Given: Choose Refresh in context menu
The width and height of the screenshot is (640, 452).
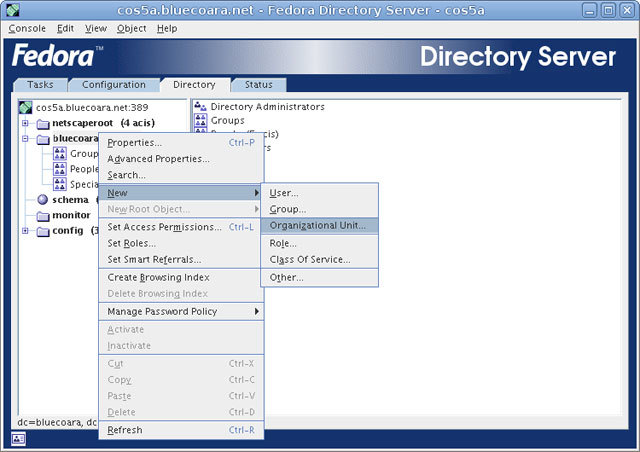Looking at the screenshot, I should (181, 430).
